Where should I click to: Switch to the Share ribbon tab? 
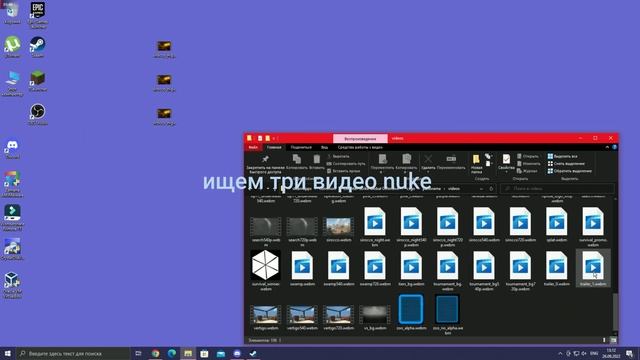click(x=301, y=147)
